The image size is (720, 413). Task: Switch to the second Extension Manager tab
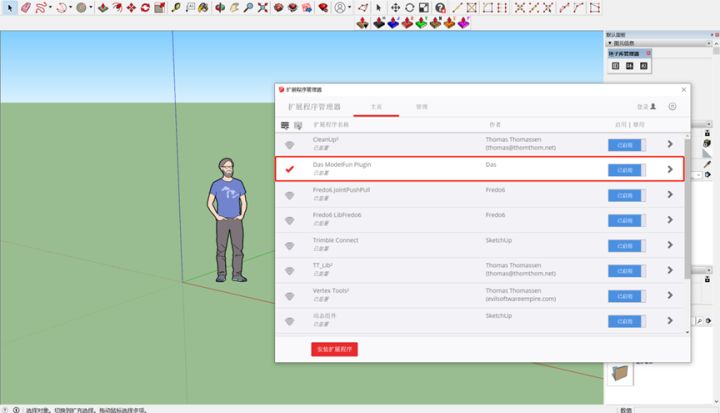[422, 107]
